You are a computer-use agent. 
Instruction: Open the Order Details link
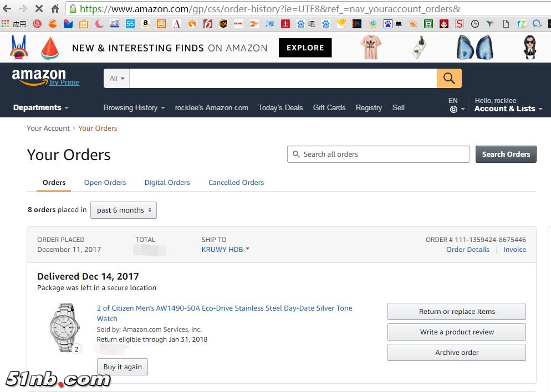(x=467, y=250)
